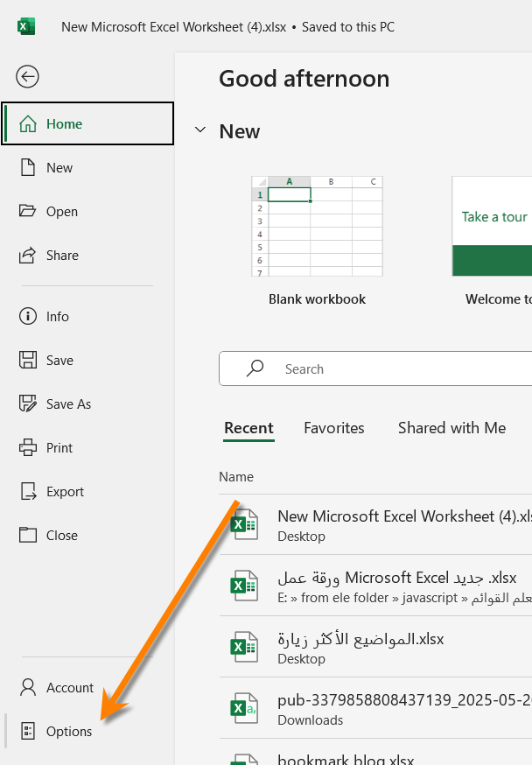The image size is (532, 765).
Task: Click the Saved to this PC status text
Action: (348, 27)
